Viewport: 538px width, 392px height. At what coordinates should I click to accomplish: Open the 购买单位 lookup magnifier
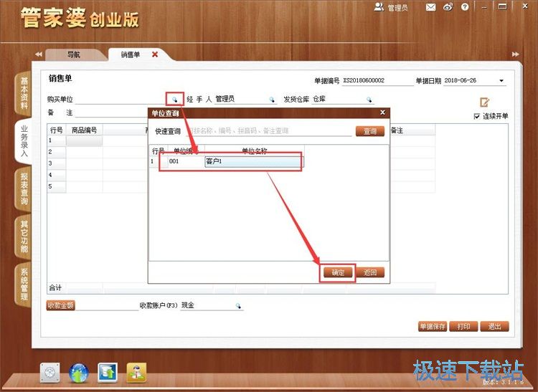click(174, 100)
